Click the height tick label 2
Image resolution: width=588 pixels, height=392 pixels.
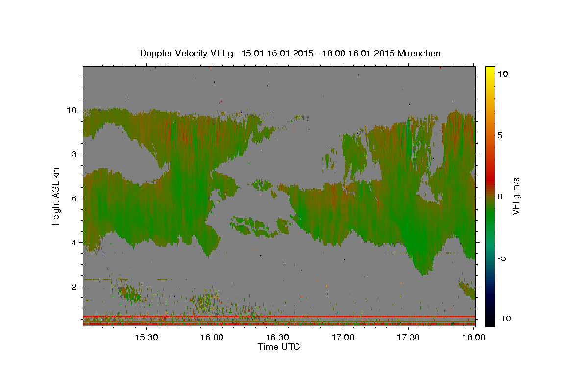(75, 287)
